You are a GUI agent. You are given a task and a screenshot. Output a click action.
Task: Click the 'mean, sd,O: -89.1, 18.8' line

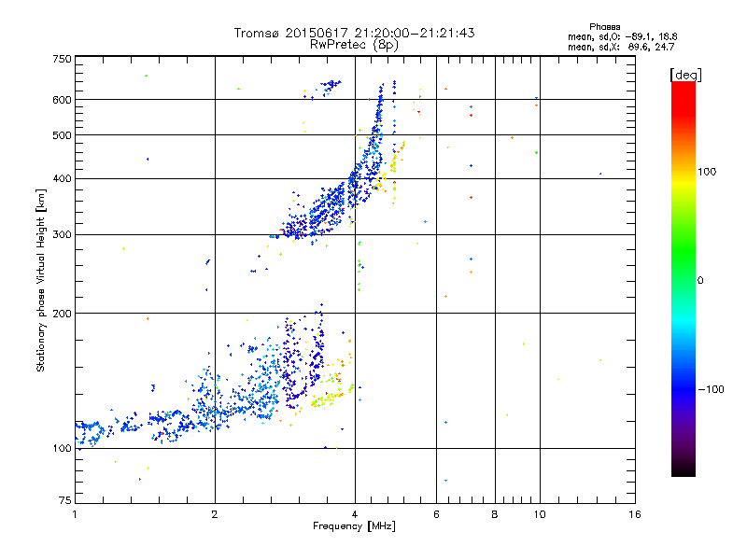pos(622,36)
